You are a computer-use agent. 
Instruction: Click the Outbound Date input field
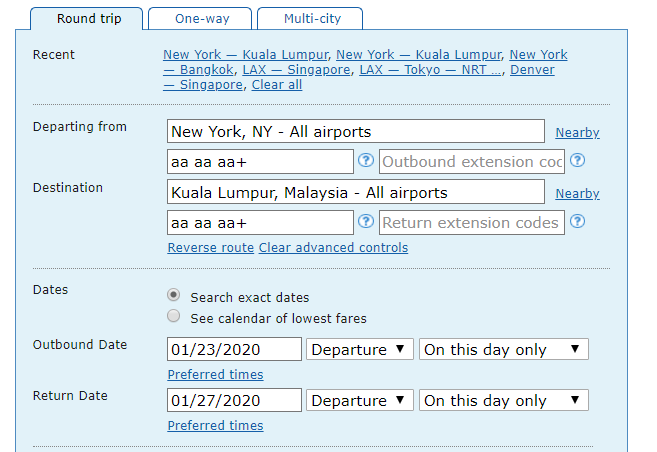click(234, 349)
